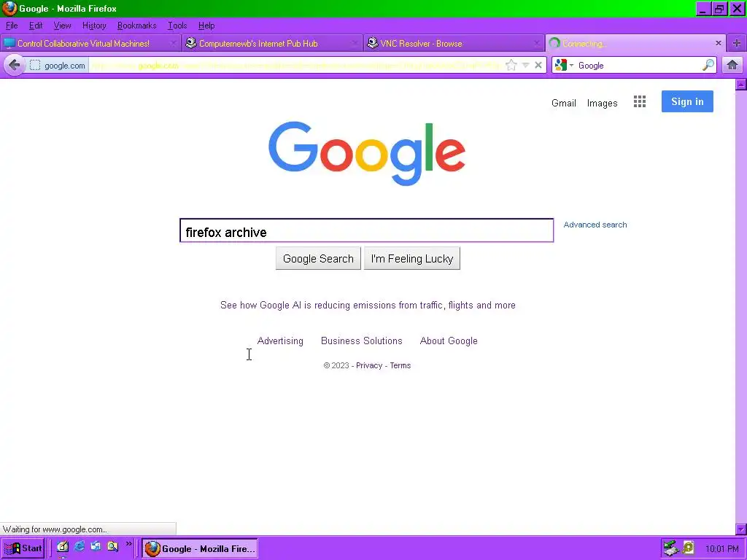Open the URL history dropdown arrow

pos(525,65)
